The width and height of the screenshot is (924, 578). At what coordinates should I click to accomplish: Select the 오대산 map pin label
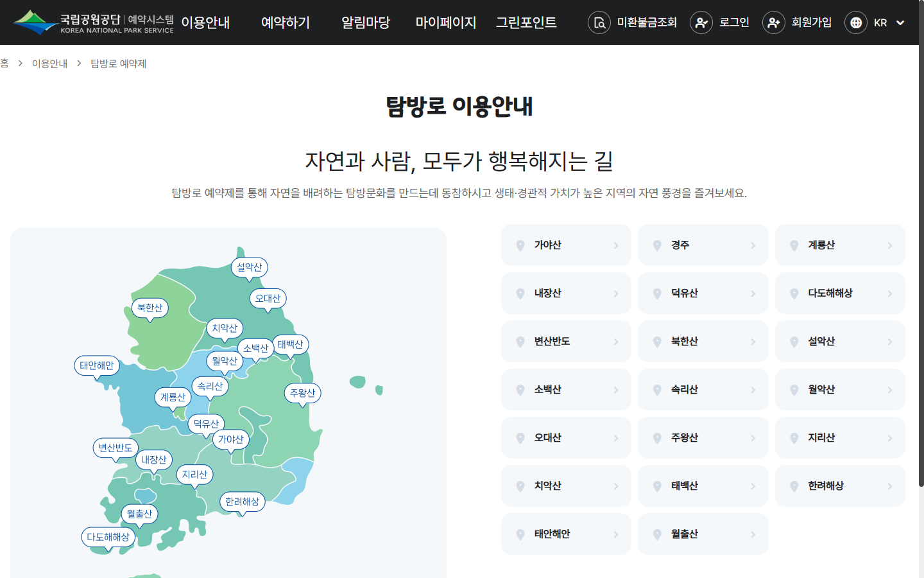coord(268,299)
